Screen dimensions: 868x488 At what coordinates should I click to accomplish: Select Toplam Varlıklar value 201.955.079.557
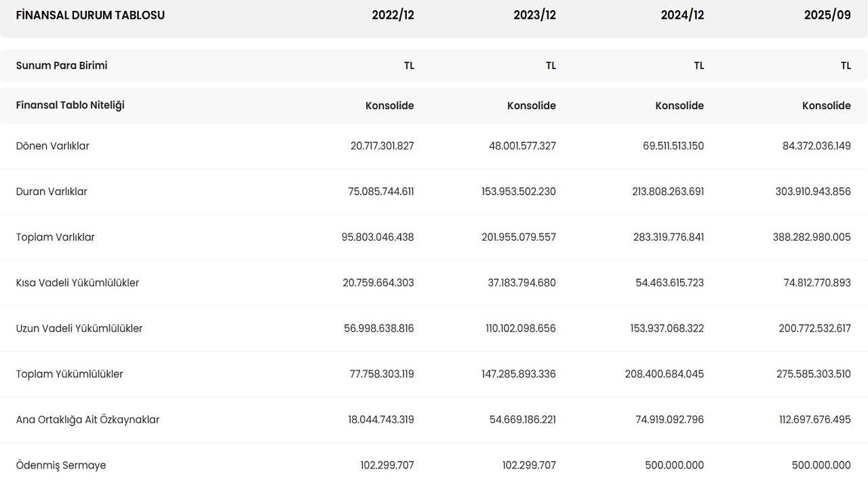[519, 237]
